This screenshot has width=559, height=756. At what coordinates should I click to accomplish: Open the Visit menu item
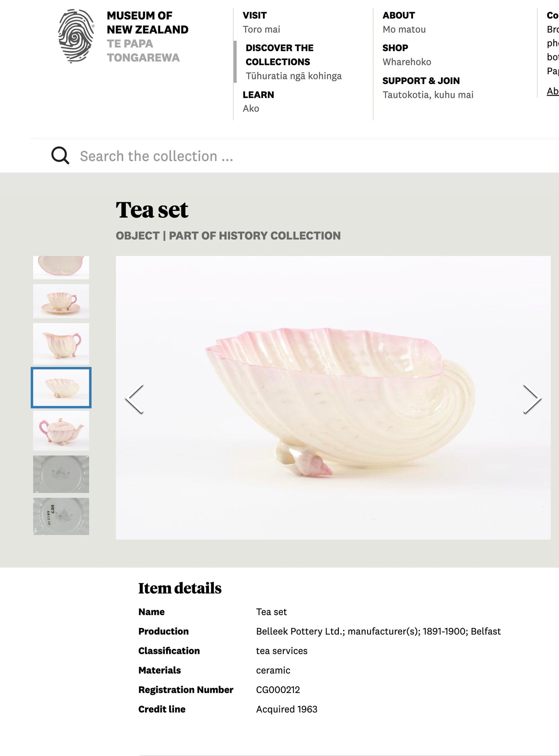click(x=255, y=15)
